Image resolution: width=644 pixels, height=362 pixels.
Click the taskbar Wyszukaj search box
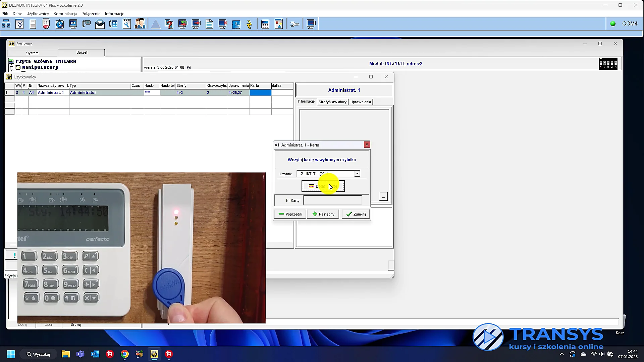click(39, 354)
